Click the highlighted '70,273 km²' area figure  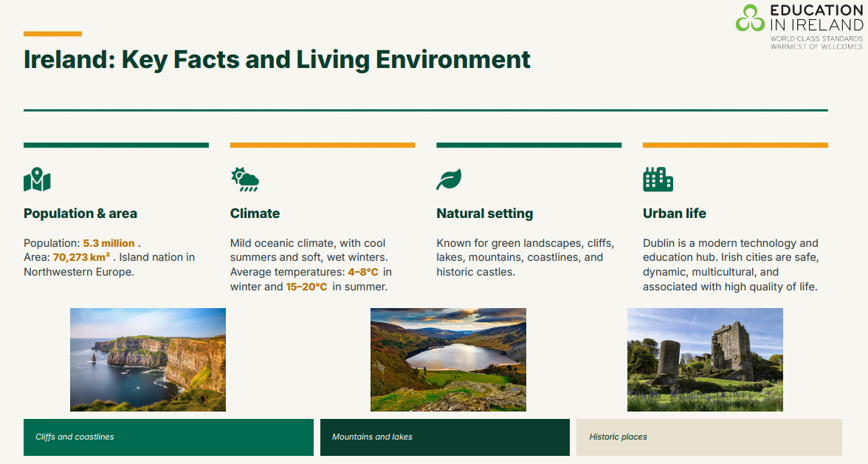[x=81, y=257]
